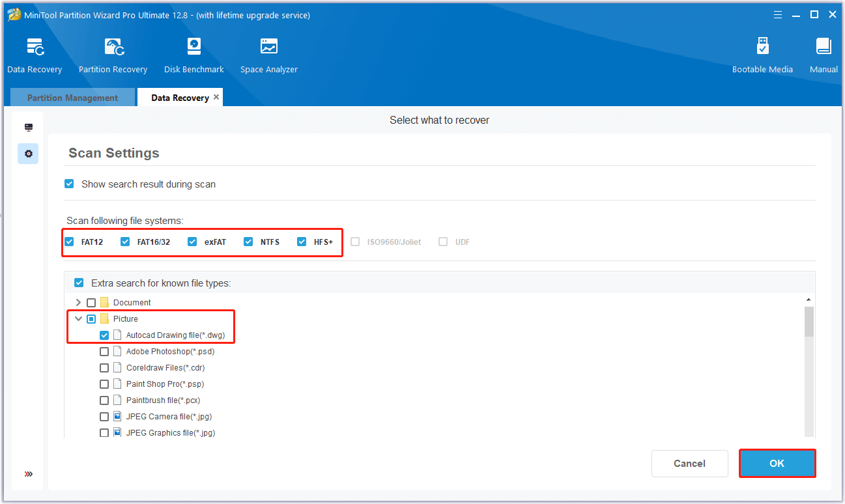
Task: Click the JPEG Graphics file image icon
Action: [x=117, y=433]
